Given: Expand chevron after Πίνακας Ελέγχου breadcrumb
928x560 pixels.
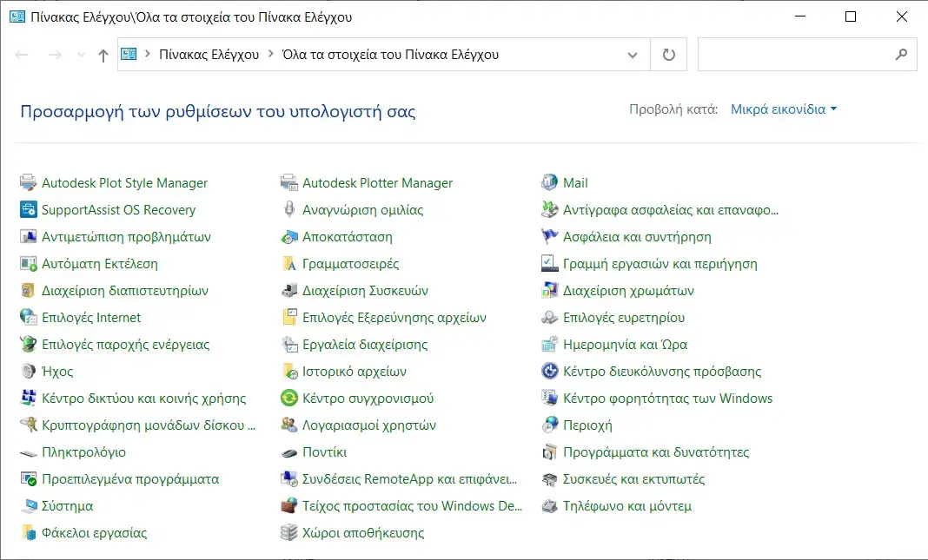Looking at the screenshot, I should click(x=270, y=54).
